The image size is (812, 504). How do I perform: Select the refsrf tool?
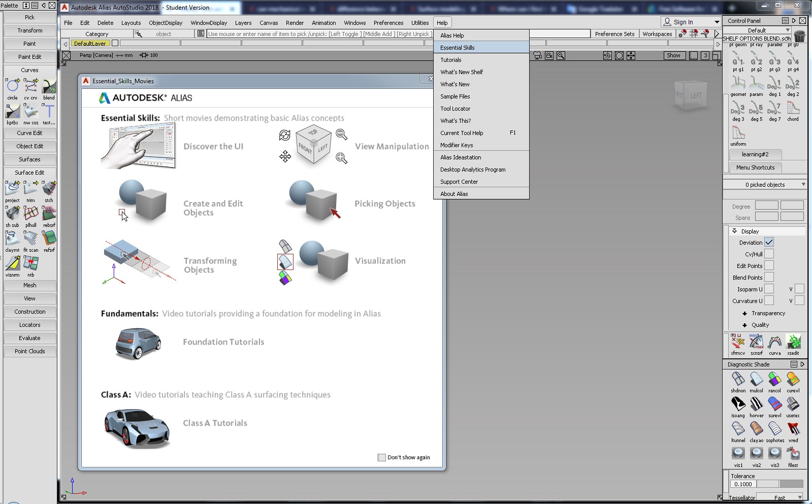point(49,238)
